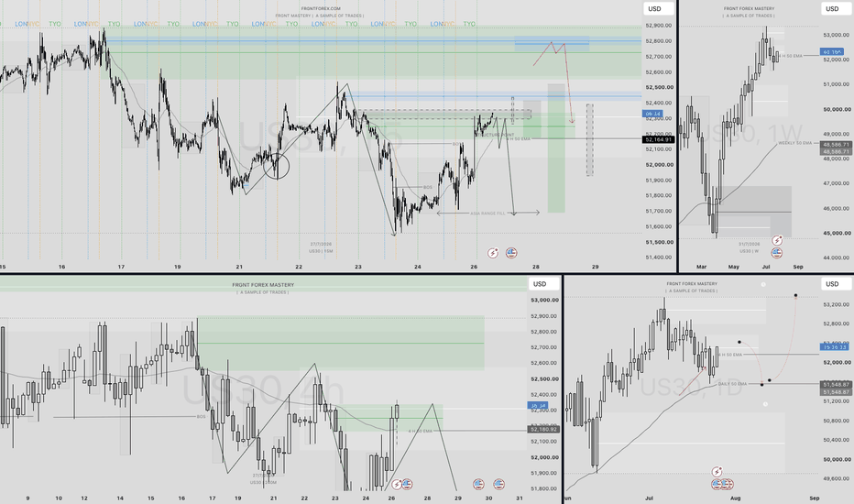
Task: Click the 52,164.91 price label on 15M chart
Action: (x=659, y=140)
